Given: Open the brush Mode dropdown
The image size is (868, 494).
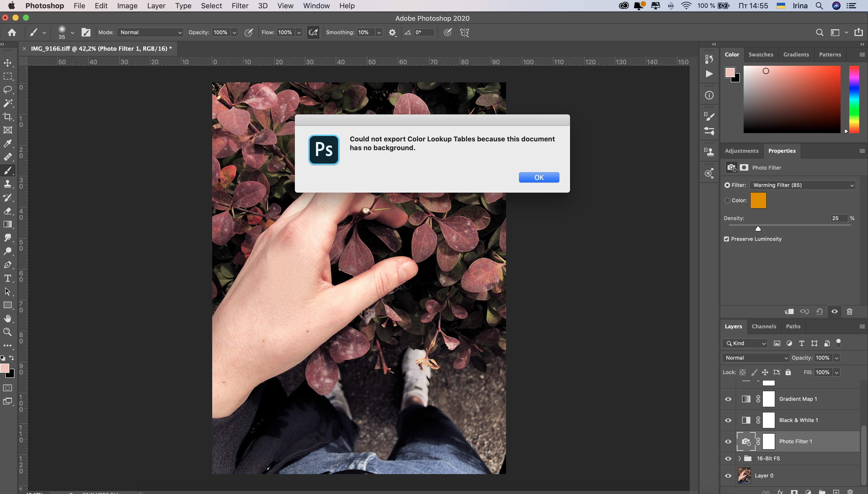Looking at the screenshot, I should pyautogui.click(x=150, y=32).
